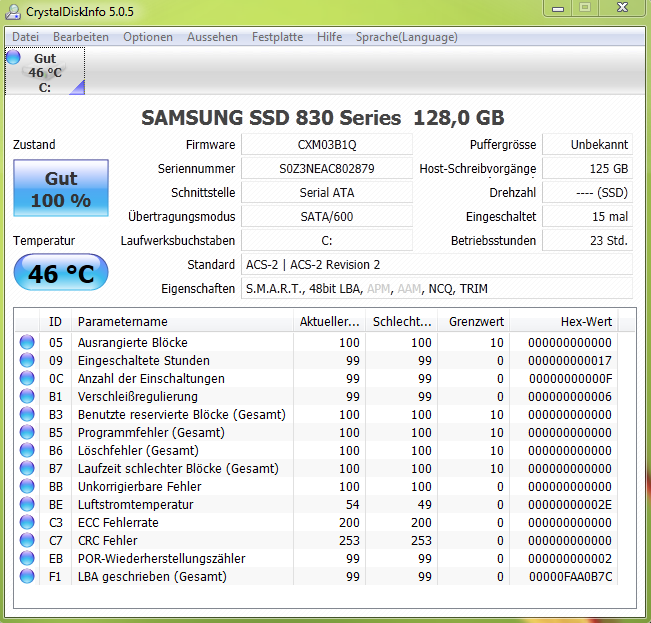The image size is (651, 623).
Task: Click the Parametername column header
Action: (182, 321)
